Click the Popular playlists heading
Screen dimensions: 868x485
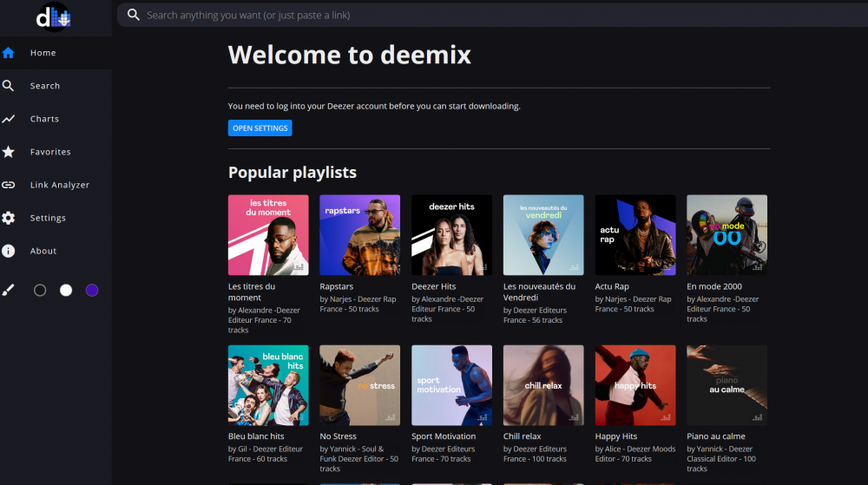point(293,173)
